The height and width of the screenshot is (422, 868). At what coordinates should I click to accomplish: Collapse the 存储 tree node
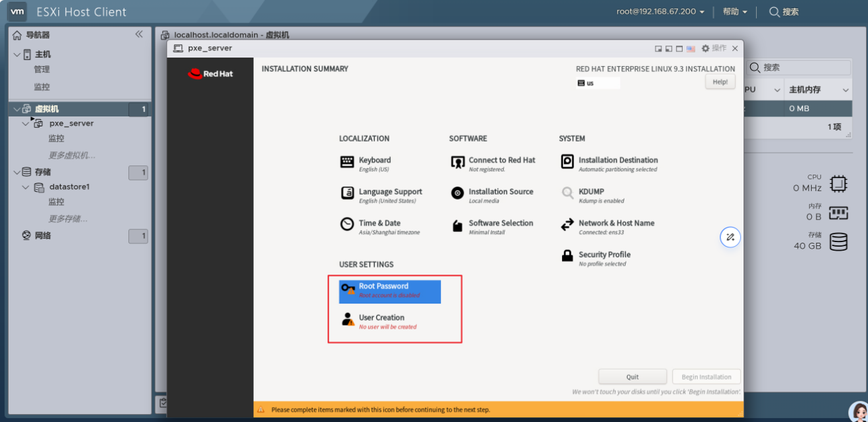(x=17, y=172)
